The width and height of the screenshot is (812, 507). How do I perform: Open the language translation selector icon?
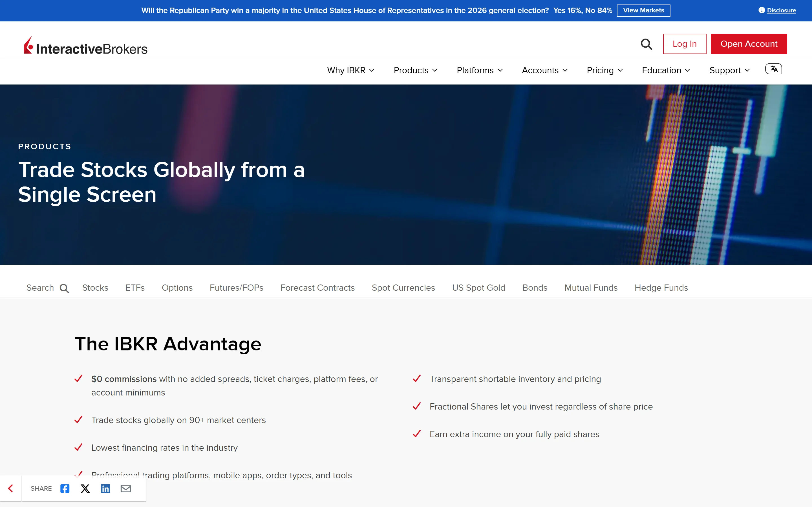773,69
